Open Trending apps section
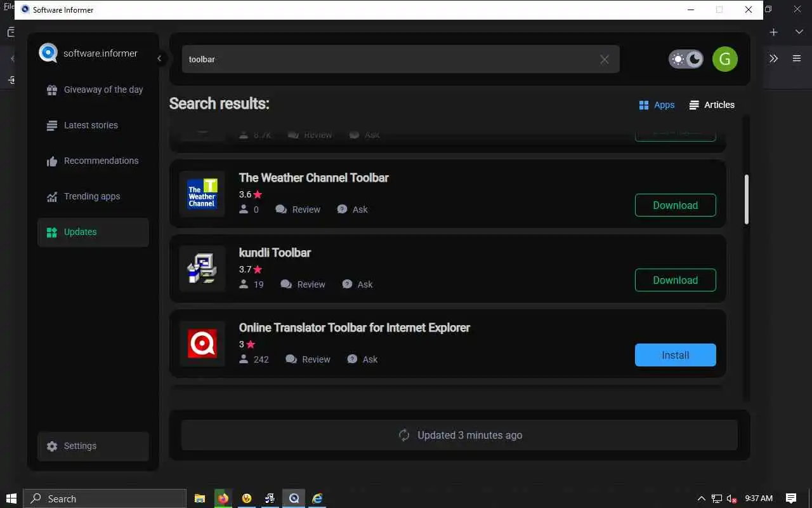The height and width of the screenshot is (508, 812). click(x=93, y=196)
